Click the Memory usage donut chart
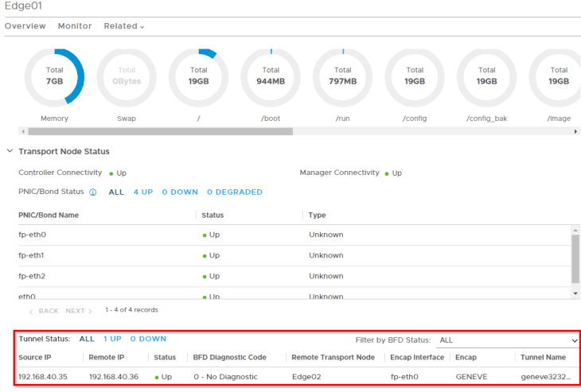The width and height of the screenshot is (581, 392). 54,76
